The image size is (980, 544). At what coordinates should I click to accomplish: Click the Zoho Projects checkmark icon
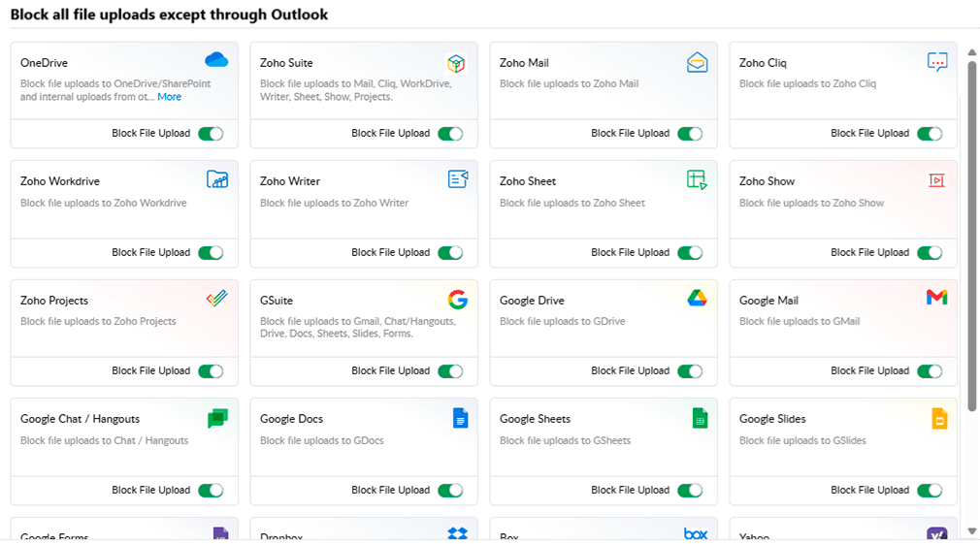point(217,299)
